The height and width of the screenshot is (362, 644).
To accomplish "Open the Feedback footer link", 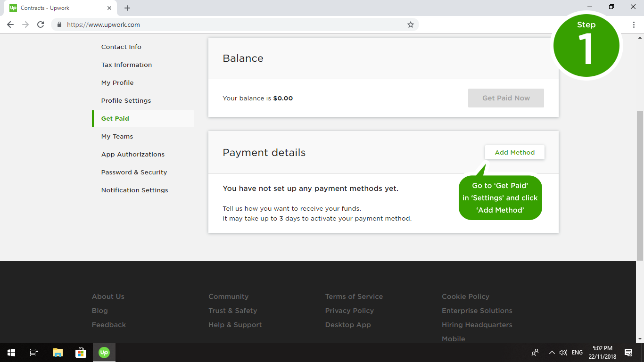I will coord(109,325).
